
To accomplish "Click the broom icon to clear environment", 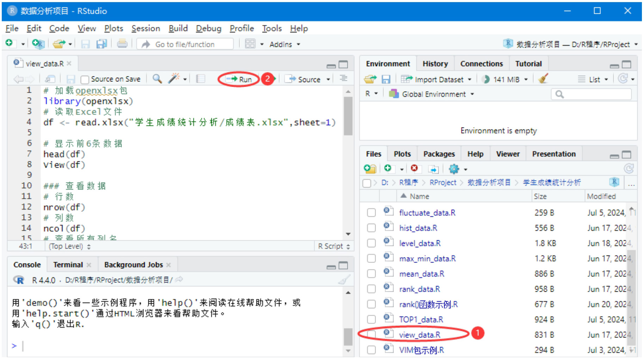I will [543, 79].
